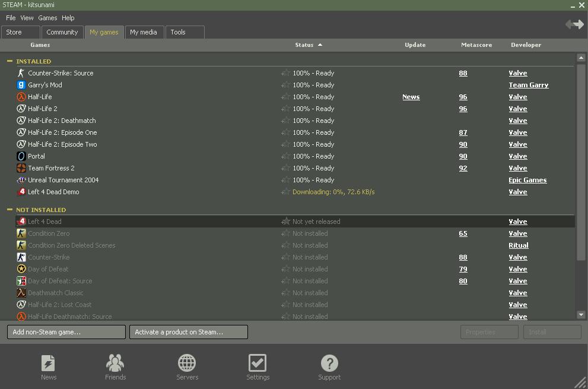Toggle favorite star for Garry's Mod

pos(286,85)
